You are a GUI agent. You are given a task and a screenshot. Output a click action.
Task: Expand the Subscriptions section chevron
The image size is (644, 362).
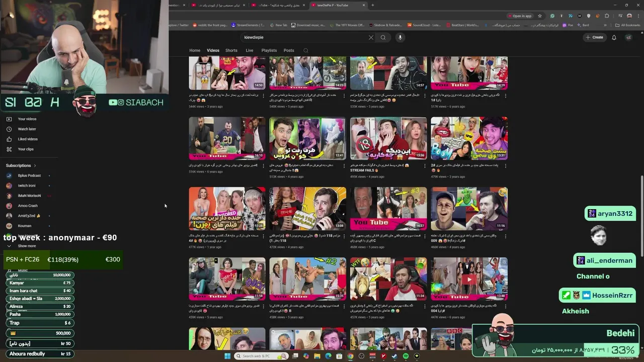point(35,165)
